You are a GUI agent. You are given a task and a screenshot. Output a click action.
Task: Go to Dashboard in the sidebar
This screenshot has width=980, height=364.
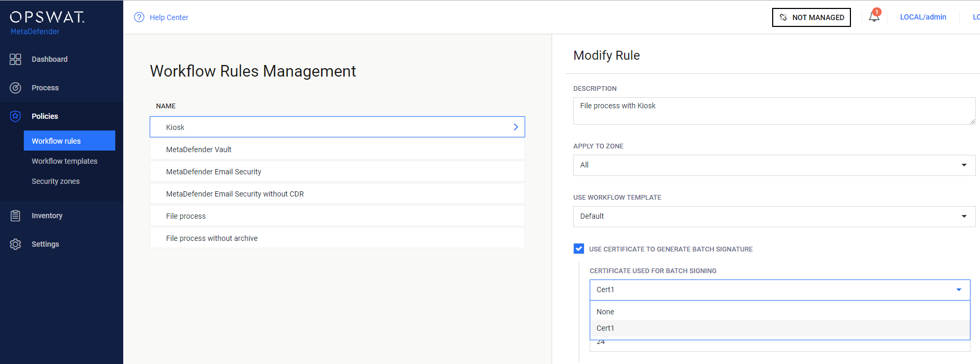[50, 59]
